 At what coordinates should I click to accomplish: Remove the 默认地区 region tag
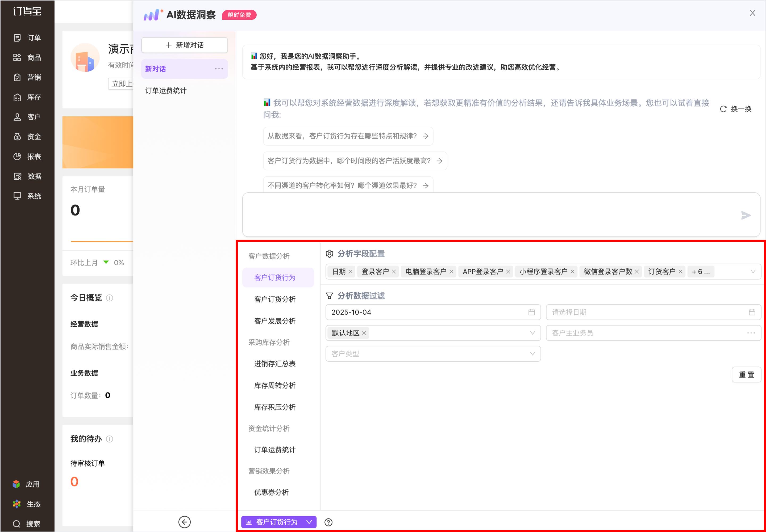[364, 333]
